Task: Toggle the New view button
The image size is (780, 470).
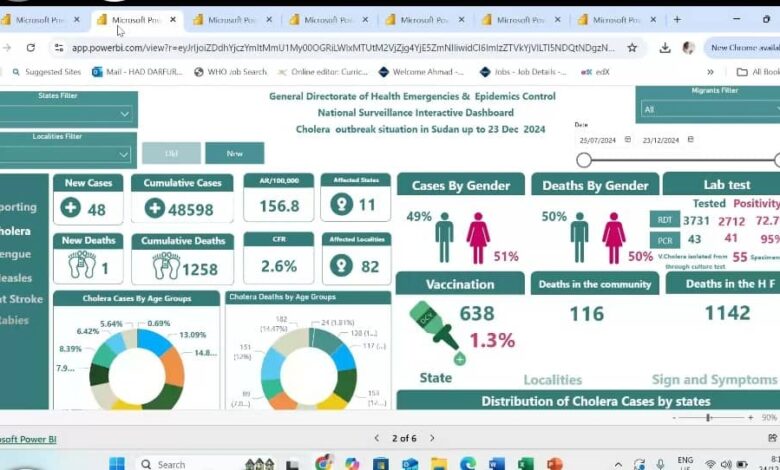Action: 234,153
